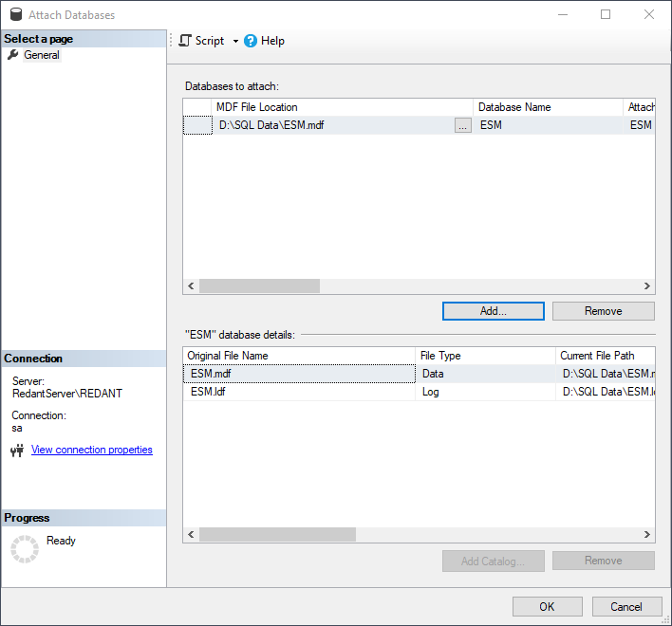Open the Script dropdown arrow
Viewport: 672px width, 626px height.
point(235,42)
